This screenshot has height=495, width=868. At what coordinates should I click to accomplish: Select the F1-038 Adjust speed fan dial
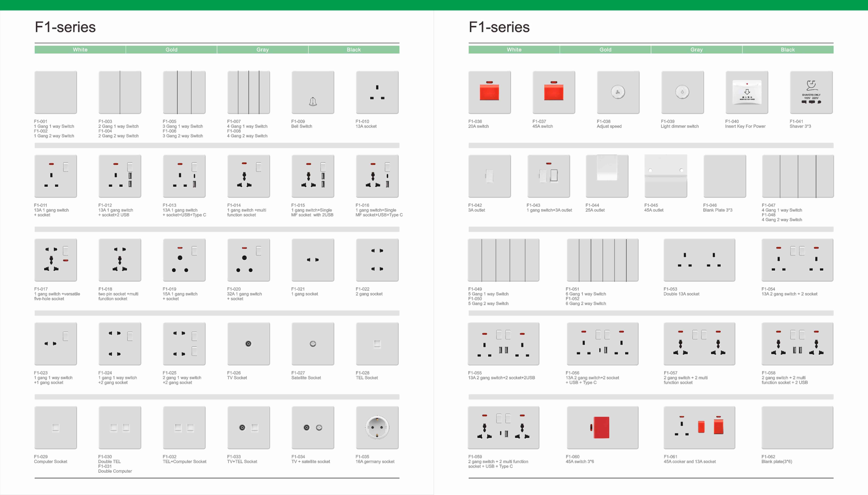point(618,92)
